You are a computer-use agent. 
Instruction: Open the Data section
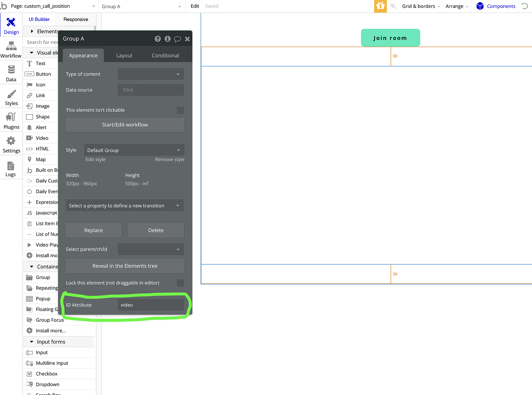(x=11, y=73)
